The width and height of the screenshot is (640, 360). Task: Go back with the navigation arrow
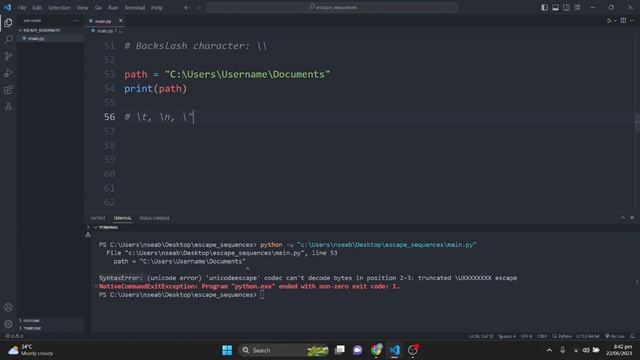pyautogui.click(x=187, y=7)
